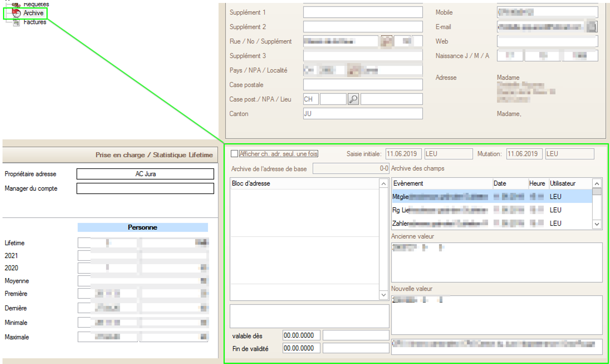Click the Saisie initiale date field
The height and width of the screenshot is (364, 610).
tap(403, 154)
